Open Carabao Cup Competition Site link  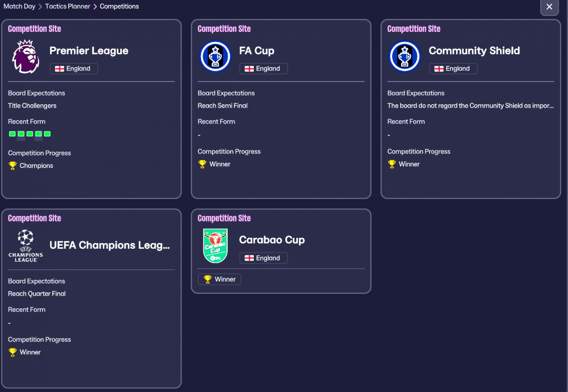224,218
